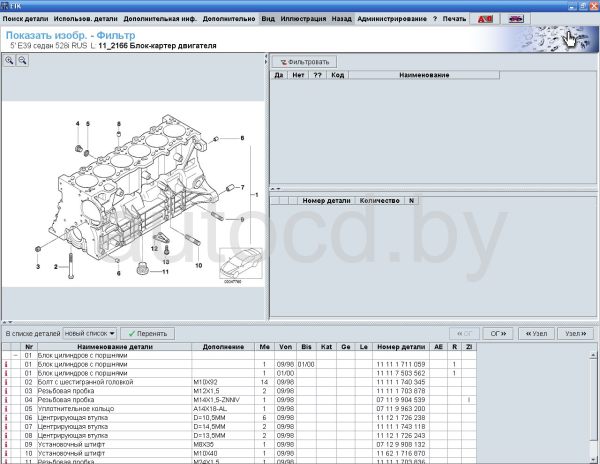This screenshot has width=600, height=464.
Task: Click the Фильтровать button
Action: click(305, 62)
